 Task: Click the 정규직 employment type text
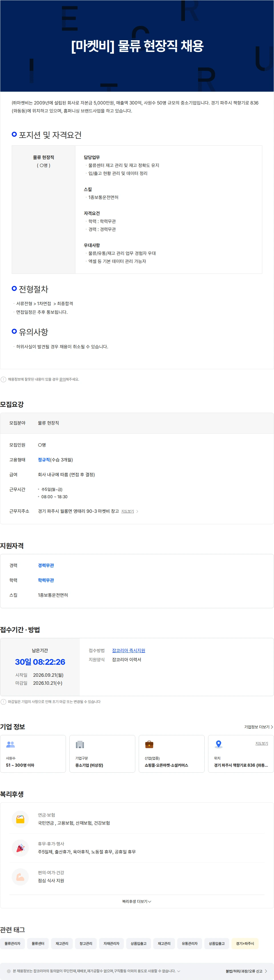click(x=44, y=459)
